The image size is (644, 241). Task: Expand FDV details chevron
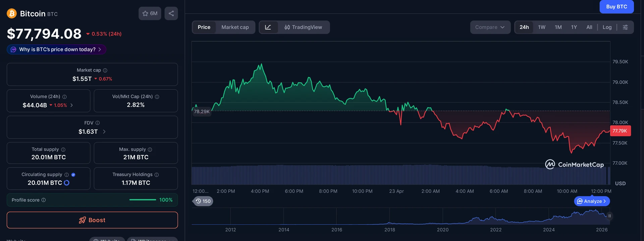104,132
